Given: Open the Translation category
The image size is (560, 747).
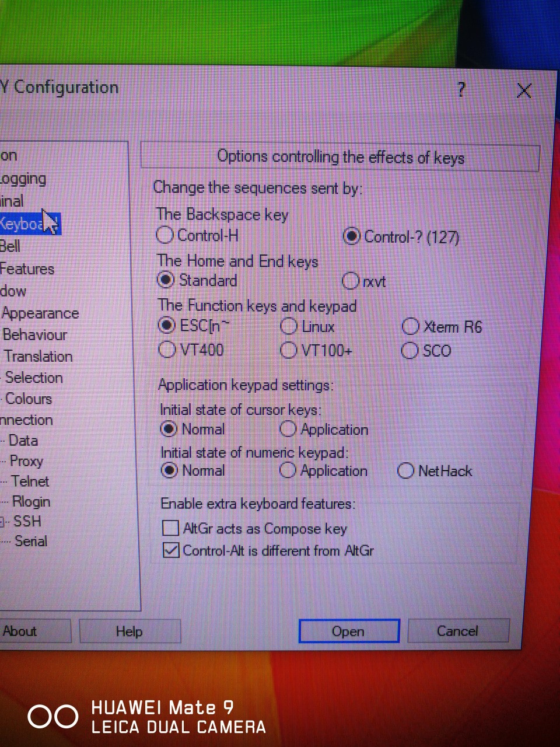Looking at the screenshot, I should click(38, 356).
